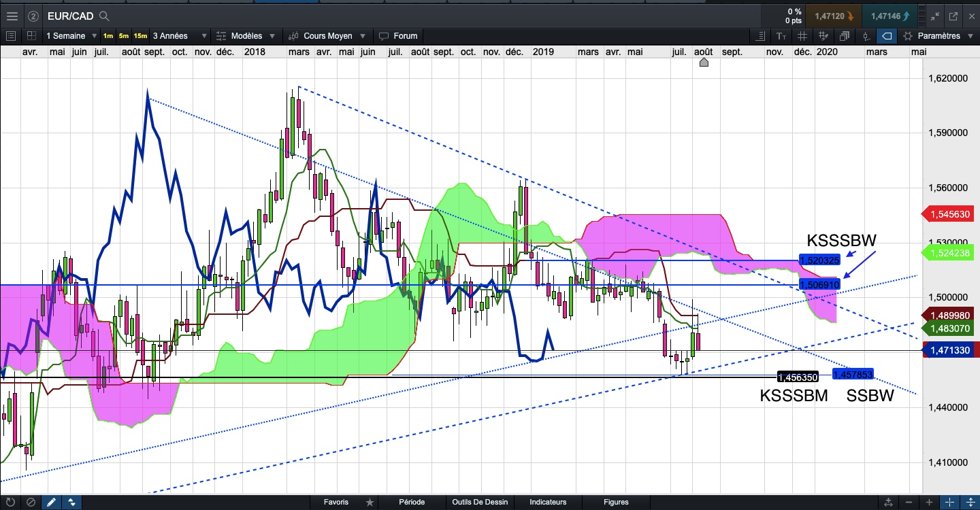Click the dotted selection grid icon
The width and height of the screenshot is (980, 510).
point(32,36)
